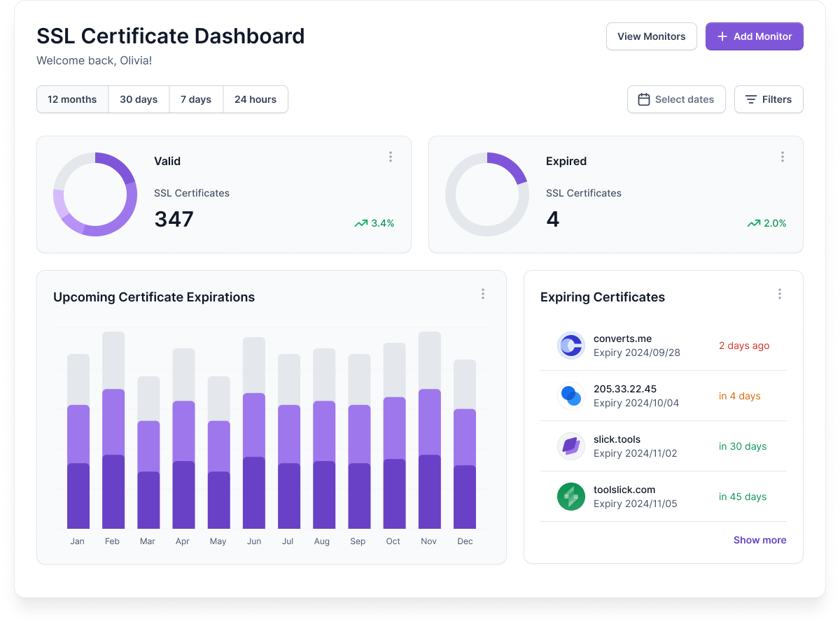Open options menu on Upcoming Certificate Expirations chart
This screenshot has width=840, height=626.
[483, 294]
